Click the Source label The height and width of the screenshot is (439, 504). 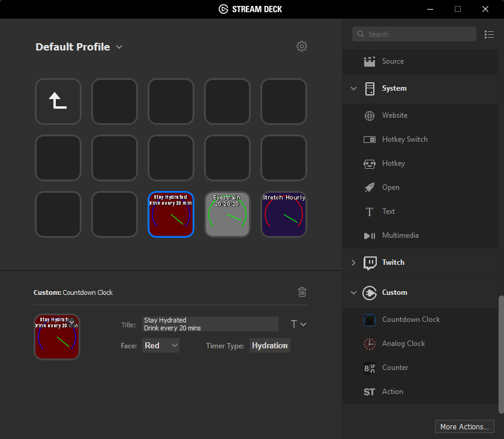click(393, 61)
